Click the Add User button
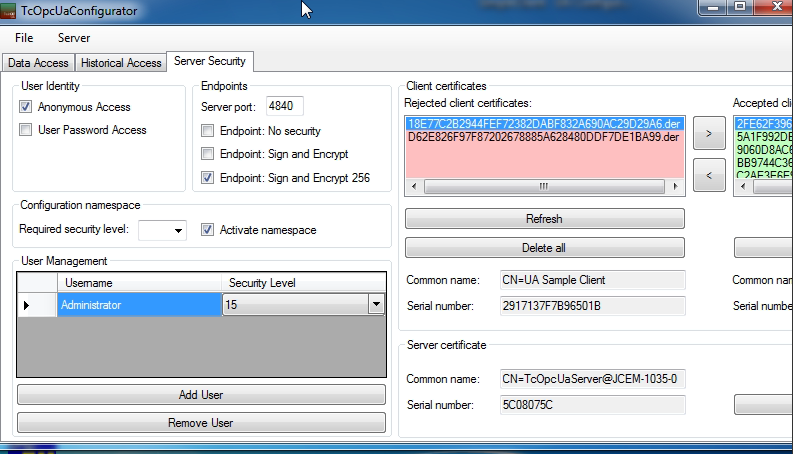 (x=201, y=395)
